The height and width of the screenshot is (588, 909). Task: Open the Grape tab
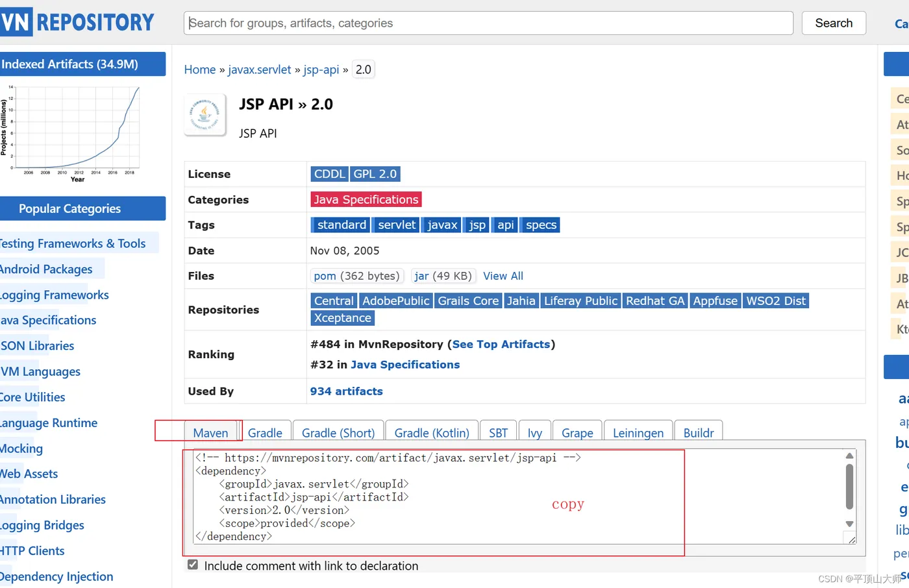[577, 432]
